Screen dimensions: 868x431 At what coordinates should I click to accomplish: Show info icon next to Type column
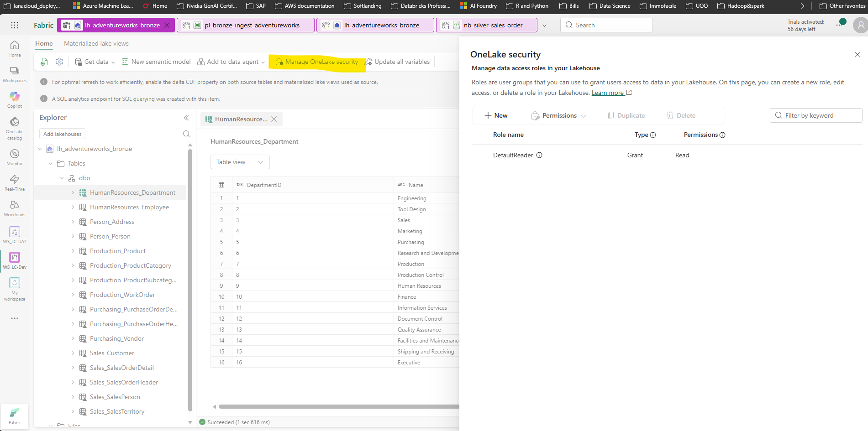point(653,135)
